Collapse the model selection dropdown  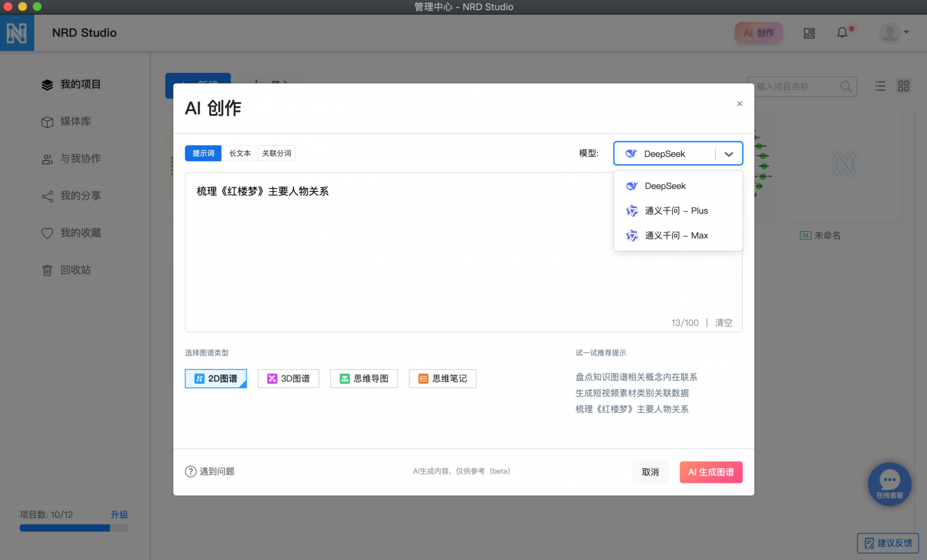click(x=728, y=153)
